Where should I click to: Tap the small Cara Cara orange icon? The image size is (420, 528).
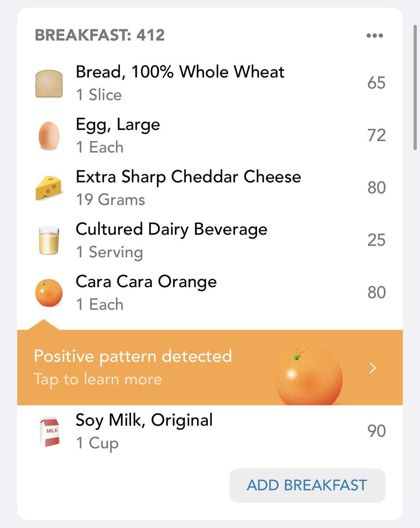[49, 293]
